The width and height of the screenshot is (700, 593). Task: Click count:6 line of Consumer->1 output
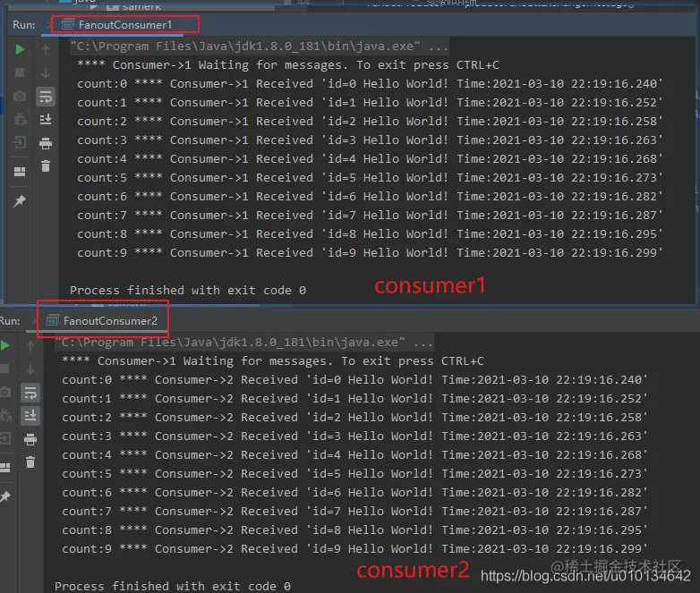pos(370,197)
